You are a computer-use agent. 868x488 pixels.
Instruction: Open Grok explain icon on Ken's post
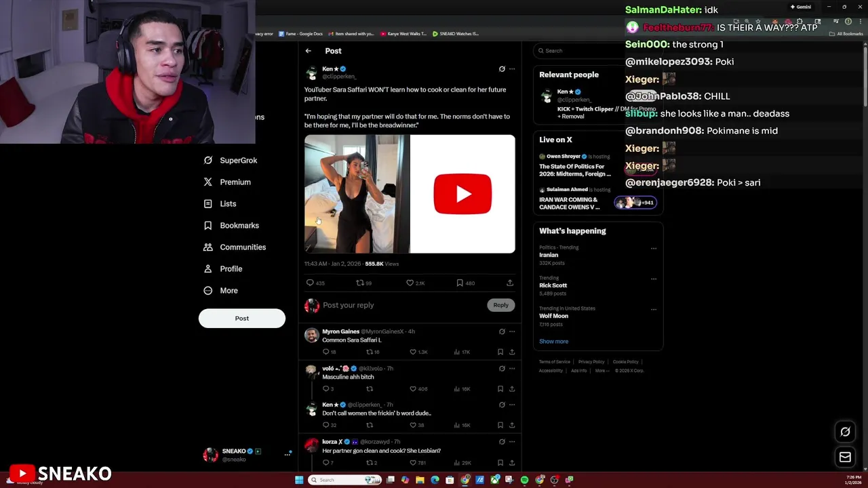502,69
